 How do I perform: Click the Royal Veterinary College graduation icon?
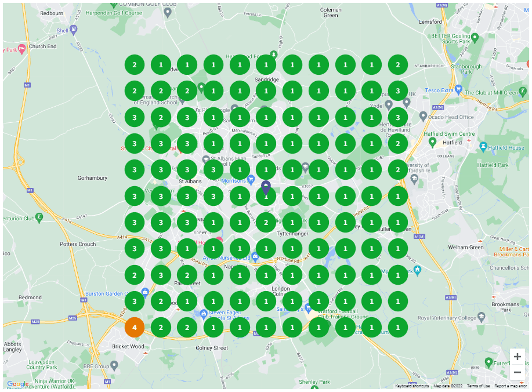(482, 317)
